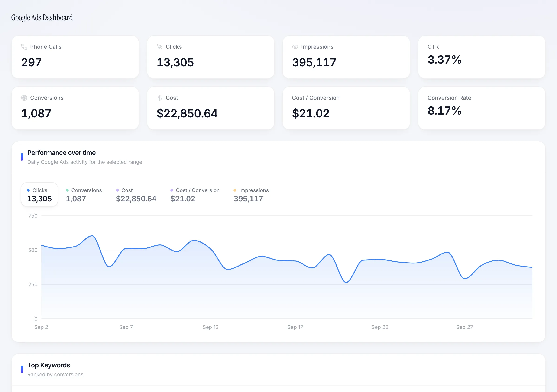557x392 pixels.
Task: Click the top card's $21.02 value
Action: pyautogui.click(x=311, y=113)
